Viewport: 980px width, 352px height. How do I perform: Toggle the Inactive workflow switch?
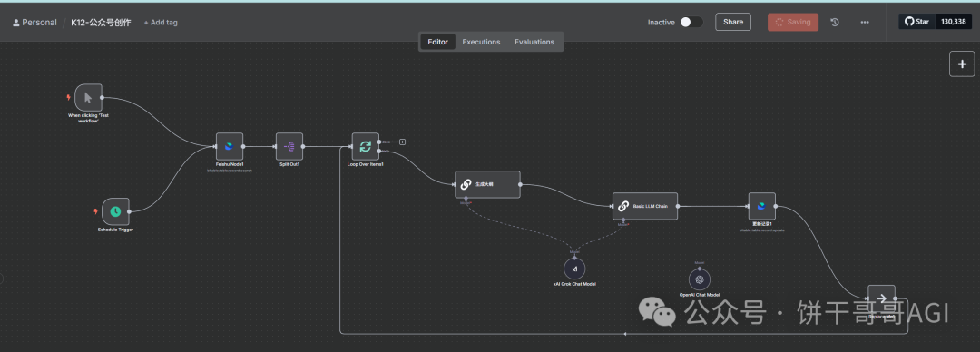tap(691, 22)
